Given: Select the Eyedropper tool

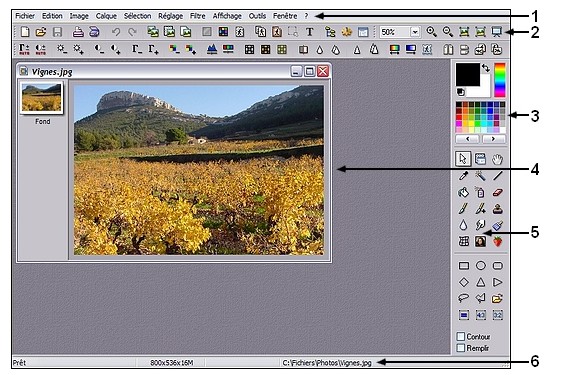Looking at the screenshot, I should [463, 176].
